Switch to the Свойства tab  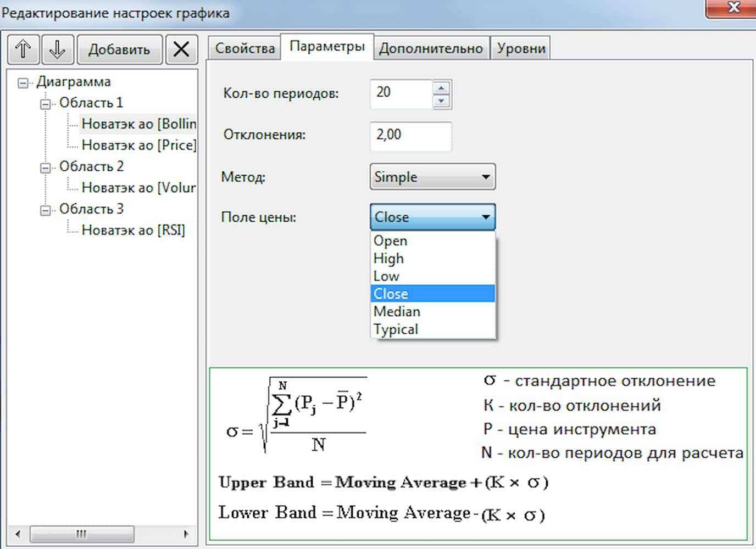[x=244, y=48]
